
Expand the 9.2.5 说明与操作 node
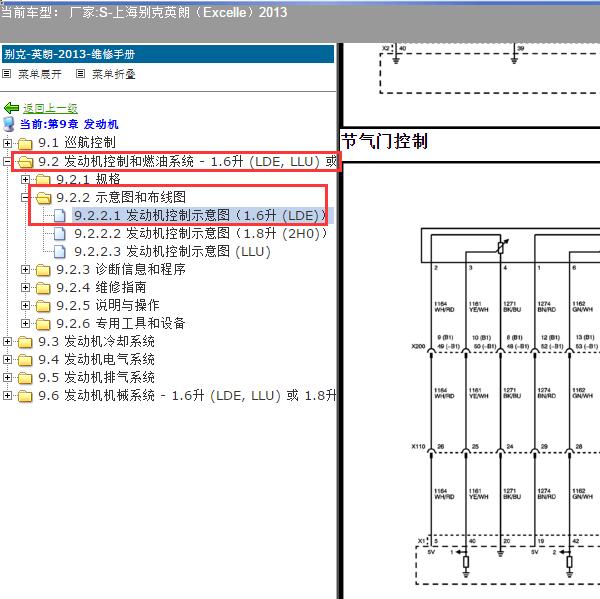(x=25, y=305)
